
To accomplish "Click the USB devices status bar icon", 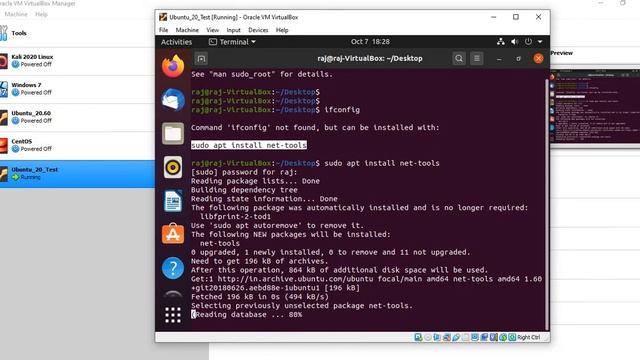I will point(456,337).
